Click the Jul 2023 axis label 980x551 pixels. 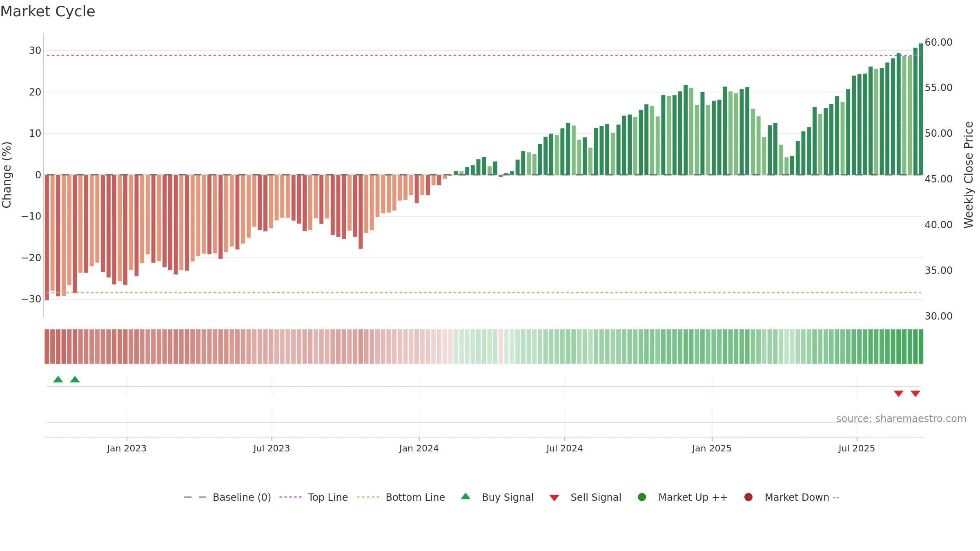[x=272, y=449]
